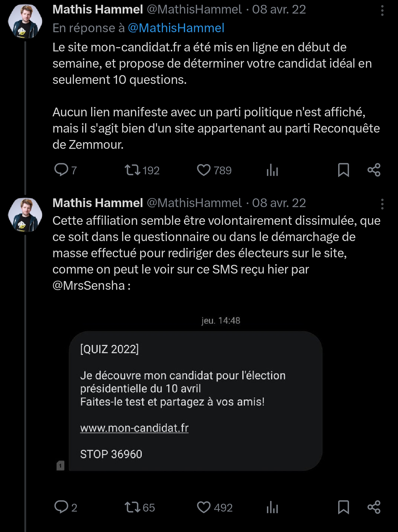Screen dimensions: 398x532
Task: Click Mathis Hammel's name on second tweet
Action: coord(98,203)
